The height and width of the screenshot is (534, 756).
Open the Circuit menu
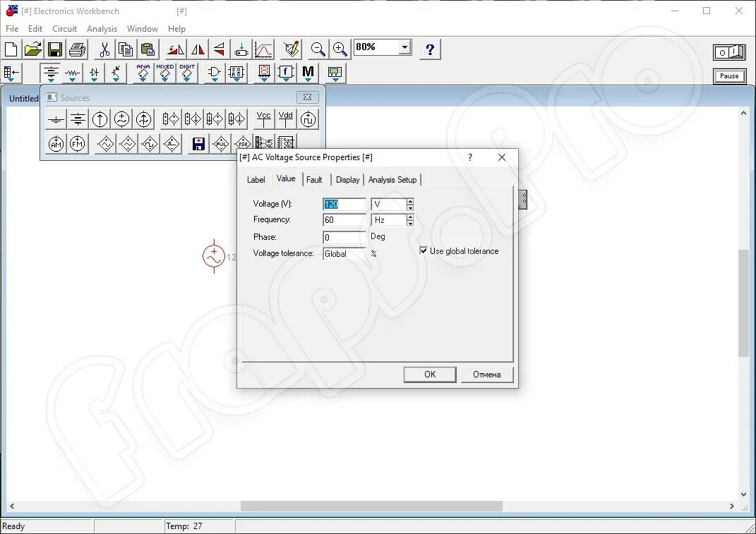65,29
